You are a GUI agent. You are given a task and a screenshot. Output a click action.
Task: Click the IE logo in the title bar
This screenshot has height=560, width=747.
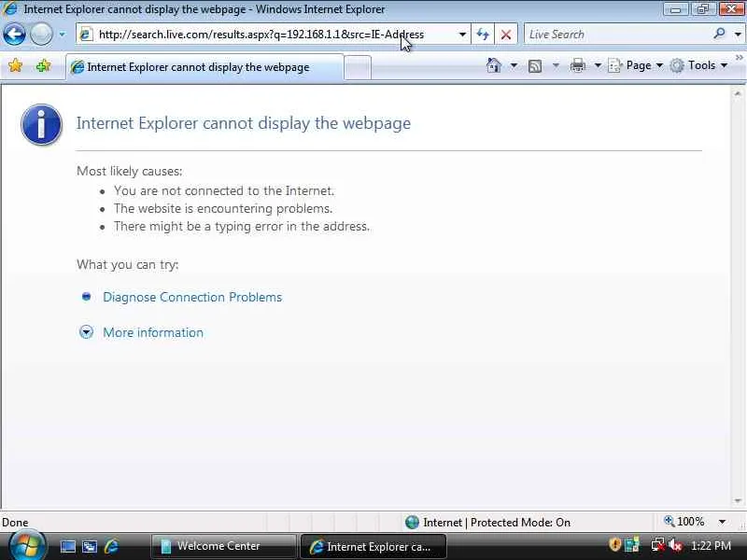click(9, 8)
